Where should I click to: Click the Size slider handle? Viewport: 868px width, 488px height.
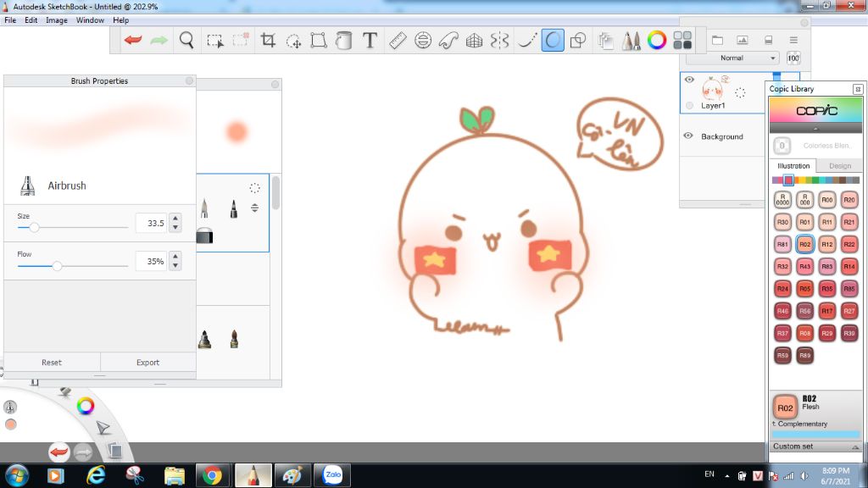[x=34, y=227]
